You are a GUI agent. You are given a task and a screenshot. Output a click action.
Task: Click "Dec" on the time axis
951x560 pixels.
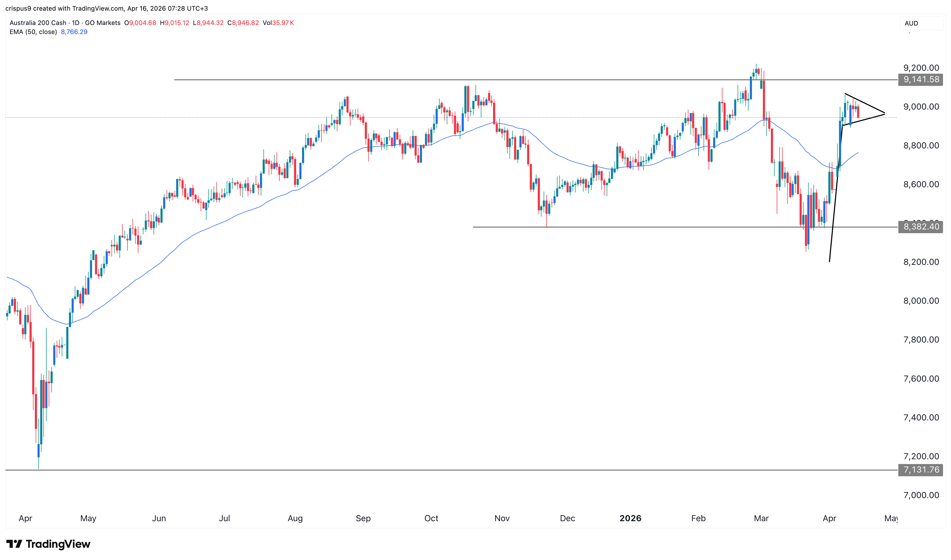coord(568,518)
